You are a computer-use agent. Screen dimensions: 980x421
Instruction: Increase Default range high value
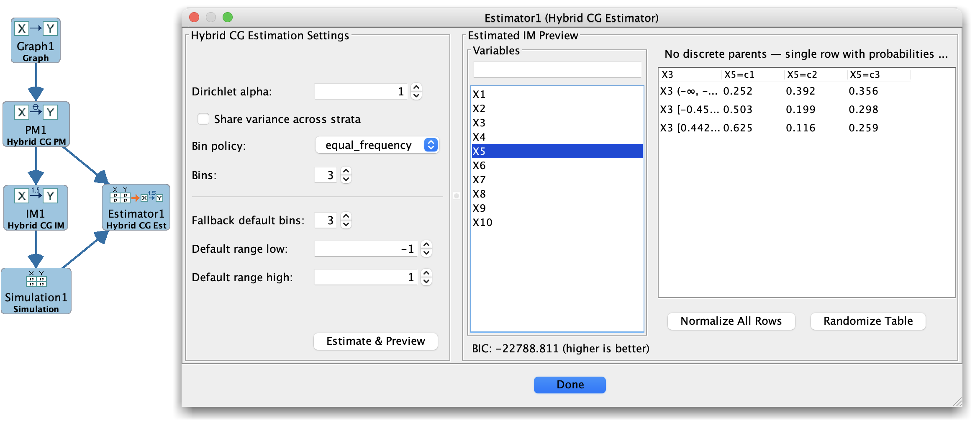tap(426, 273)
